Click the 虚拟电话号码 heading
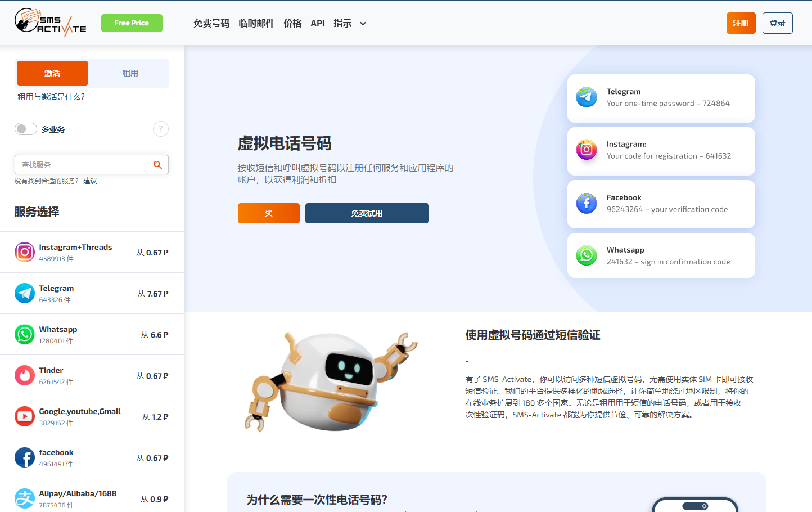Viewport: 812px width, 512px height. (x=285, y=143)
